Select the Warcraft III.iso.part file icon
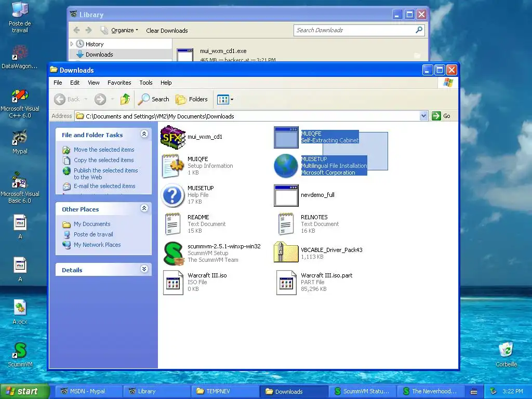 (286, 282)
